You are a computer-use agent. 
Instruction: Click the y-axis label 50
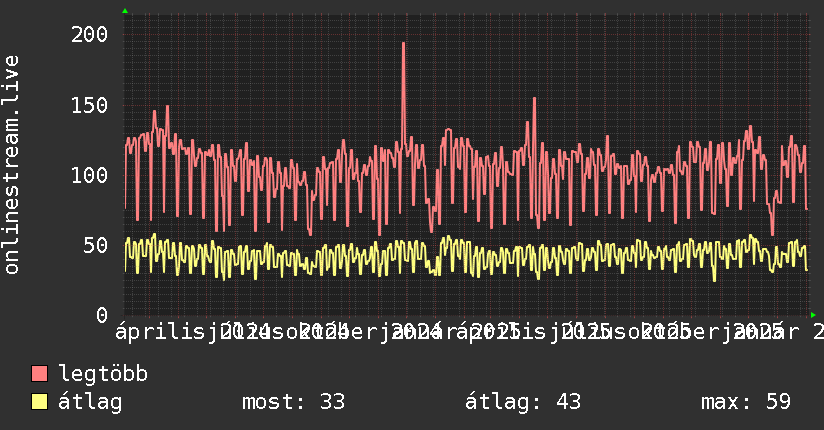click(x=96, y=245)
